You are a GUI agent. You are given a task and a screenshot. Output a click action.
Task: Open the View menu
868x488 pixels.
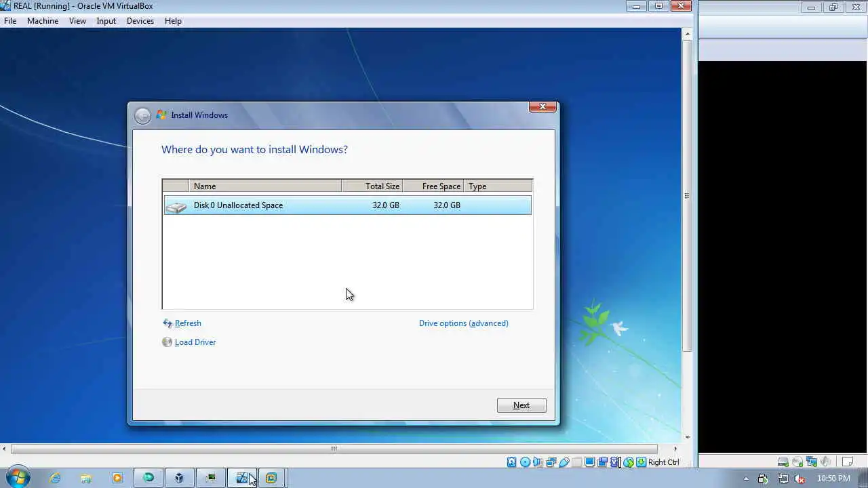77,21
